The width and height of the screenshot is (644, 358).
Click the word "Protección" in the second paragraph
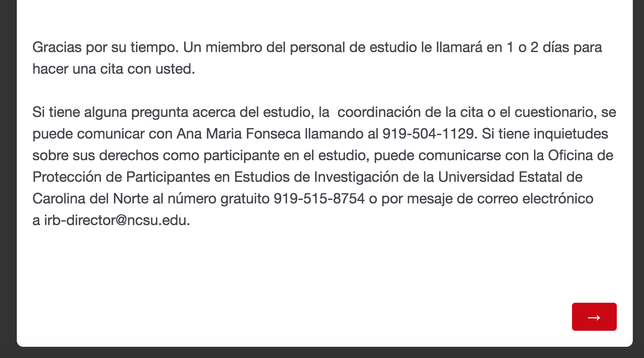click(67, 177)
